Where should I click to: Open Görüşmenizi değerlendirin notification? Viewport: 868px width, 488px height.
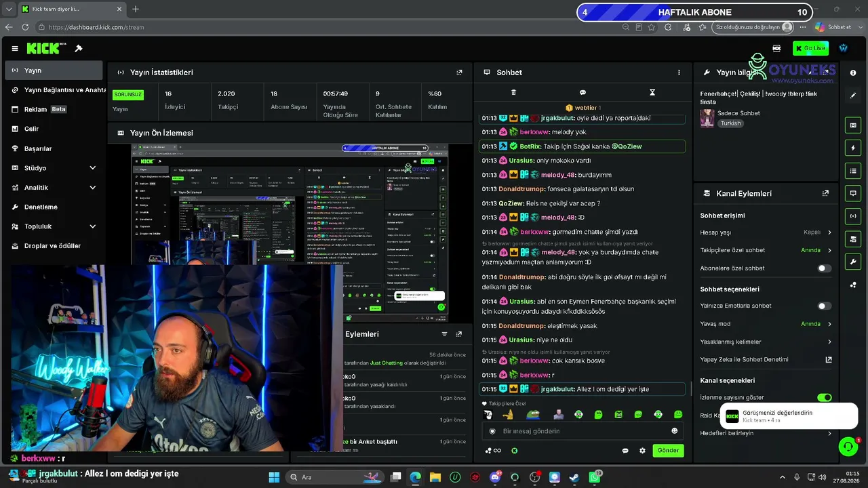789,416
